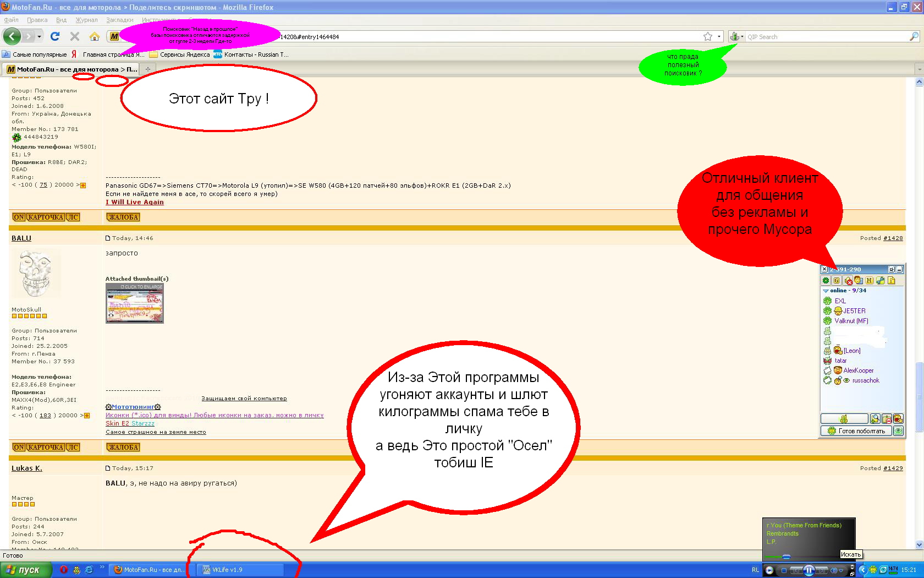Open the Файл menu
The height and width of the screenshot is (578, 924).
pyautogui.click(x=11, y=20)
